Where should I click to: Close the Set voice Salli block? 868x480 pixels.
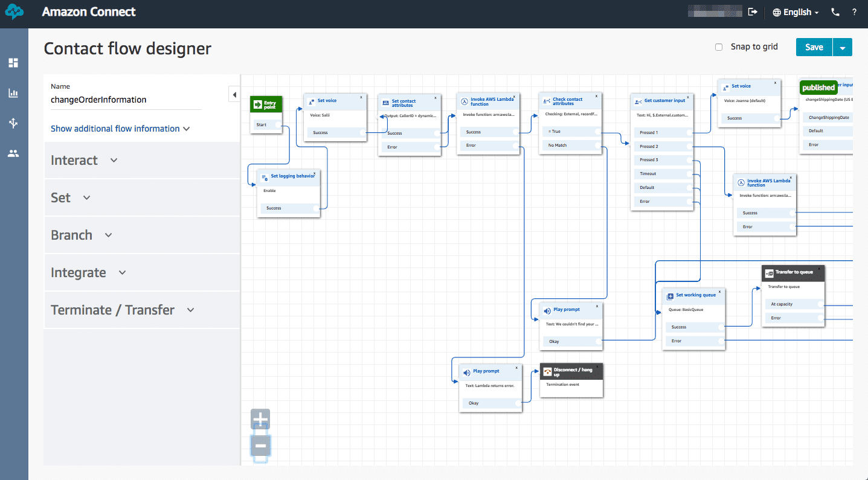[x=361, y=97]
